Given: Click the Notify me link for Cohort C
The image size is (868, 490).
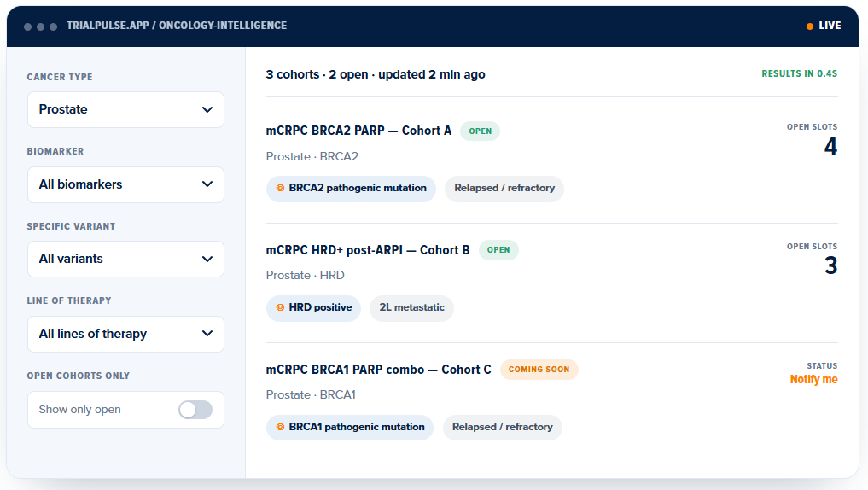Looking at the screenshot, I should click(x=813, y=379).
